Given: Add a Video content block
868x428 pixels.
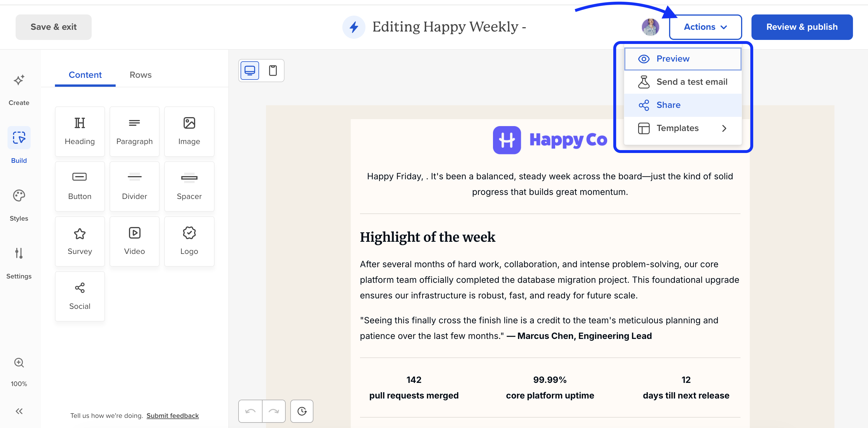Looking at the screenshot, I should pos(134,241).
